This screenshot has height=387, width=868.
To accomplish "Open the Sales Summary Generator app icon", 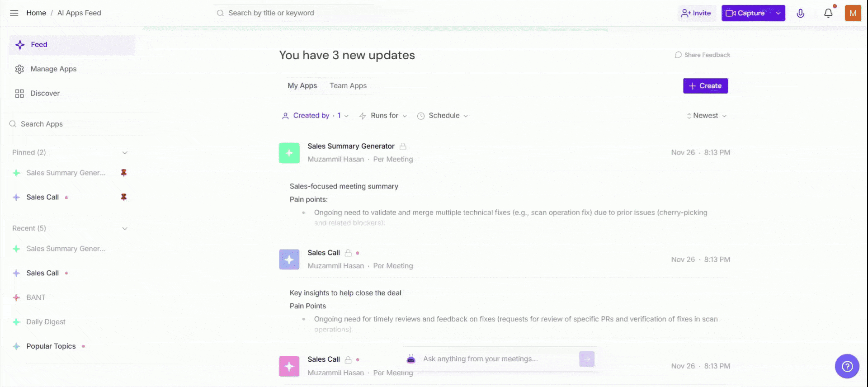I will [289, 153].
